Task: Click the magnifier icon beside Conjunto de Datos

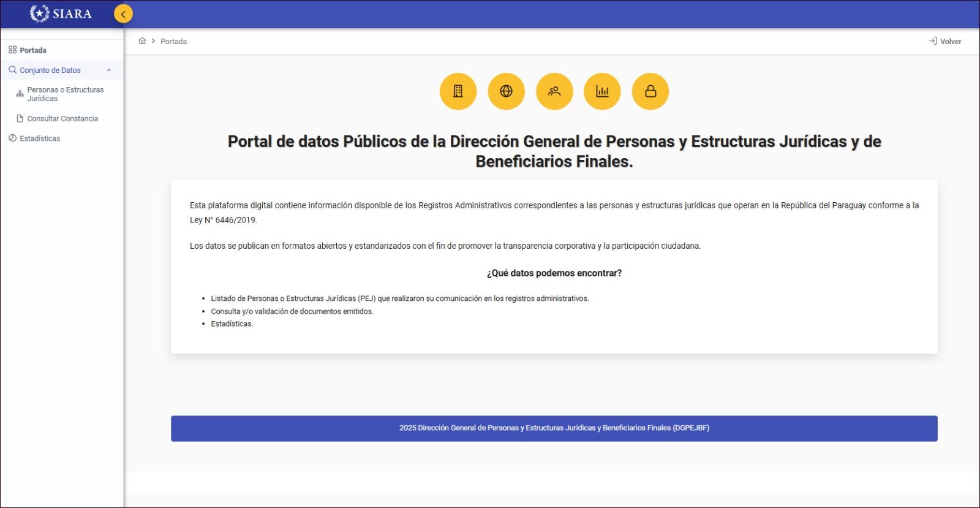Action: point(12,70)
